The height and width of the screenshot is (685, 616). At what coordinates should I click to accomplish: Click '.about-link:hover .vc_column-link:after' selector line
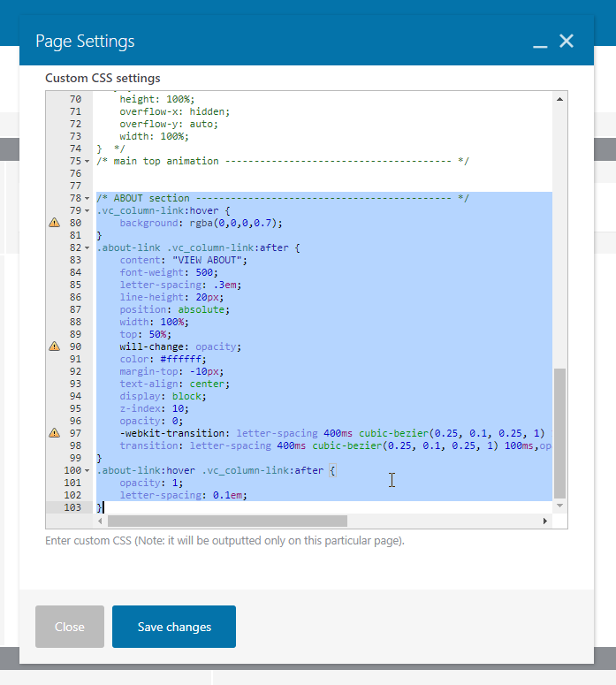(217, 470)
